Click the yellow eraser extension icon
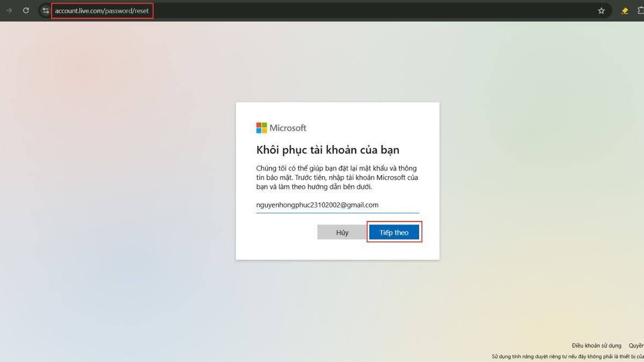The width and height of the screenshot is (644, 362). point(624,10)
